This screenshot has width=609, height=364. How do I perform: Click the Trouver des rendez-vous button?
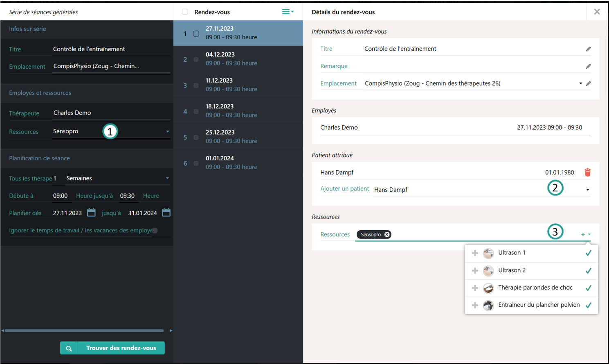[112, 348]
